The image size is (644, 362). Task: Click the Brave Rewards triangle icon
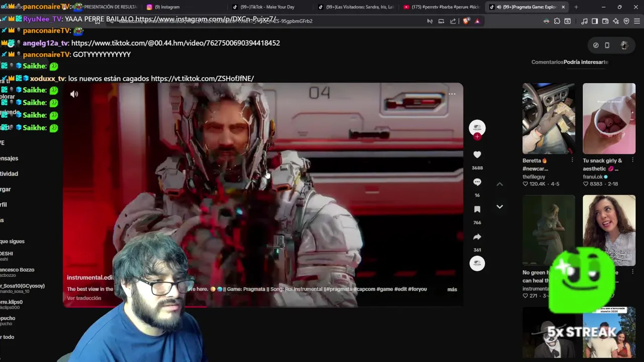pyautogui.click(x=477, y=21)
